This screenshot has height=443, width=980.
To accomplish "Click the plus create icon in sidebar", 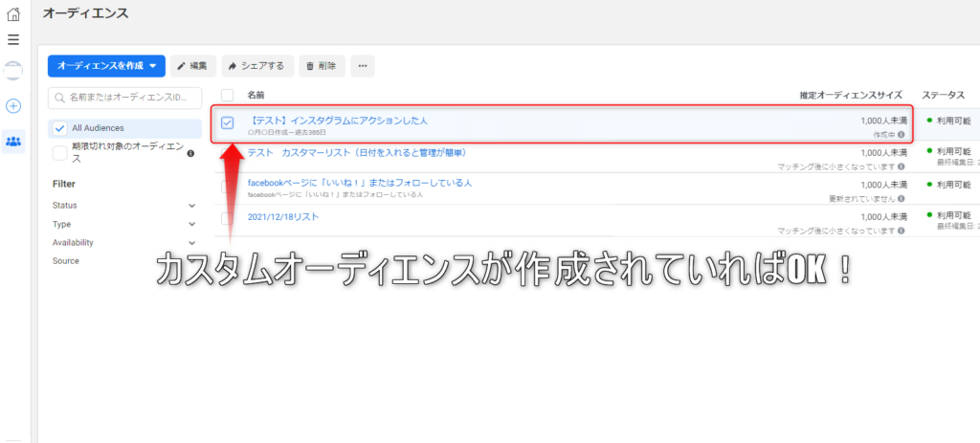I will point(13,106).
